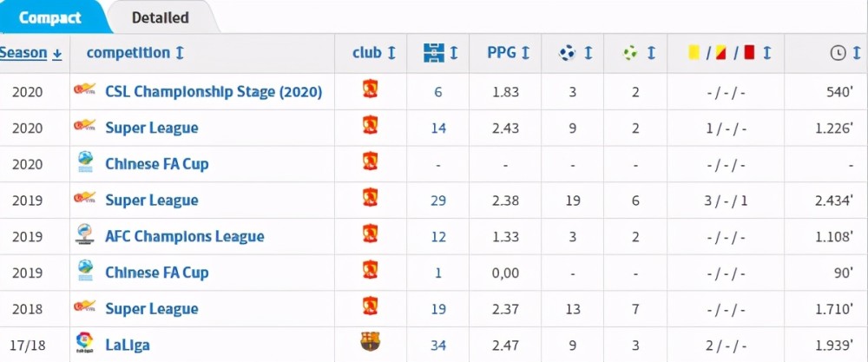
Task: Sort by appearances using the pitch icon
Action: (x=433, y=53)
